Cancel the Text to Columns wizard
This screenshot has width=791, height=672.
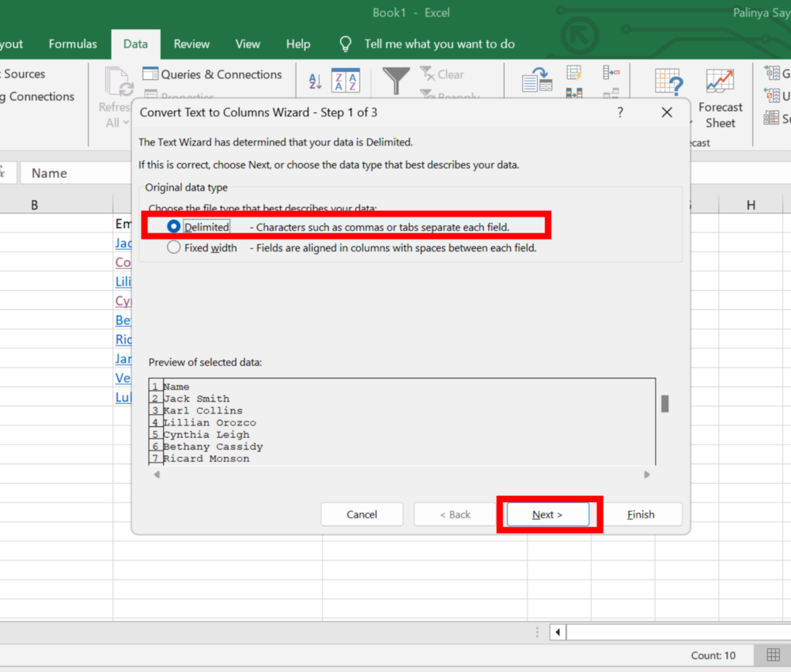coord(361,514)
